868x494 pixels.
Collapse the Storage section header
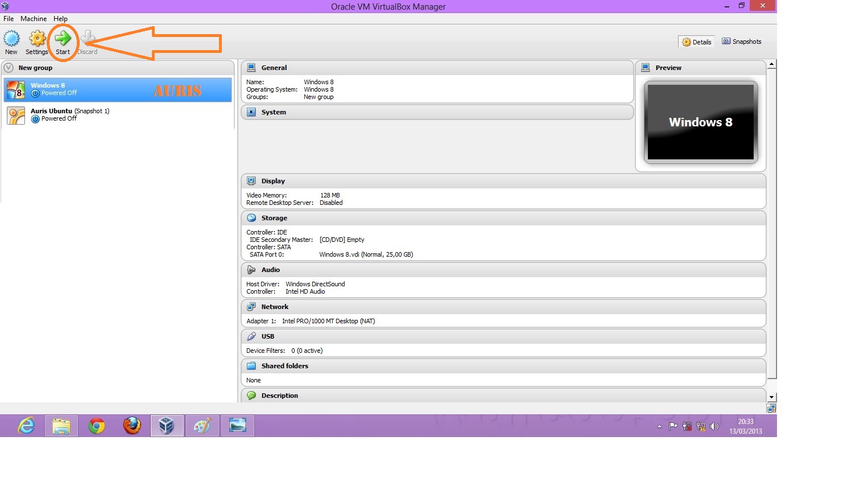[503, 218]
